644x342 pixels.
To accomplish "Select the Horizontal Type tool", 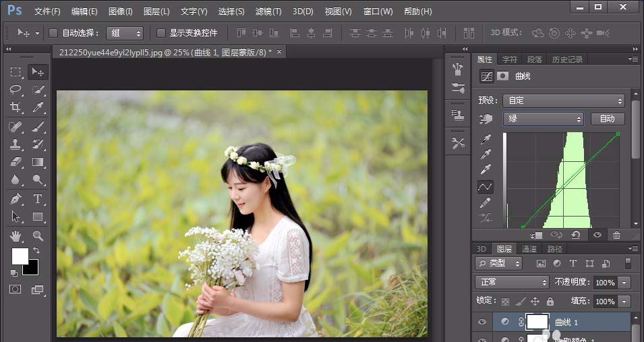I will tap(38, 199).
